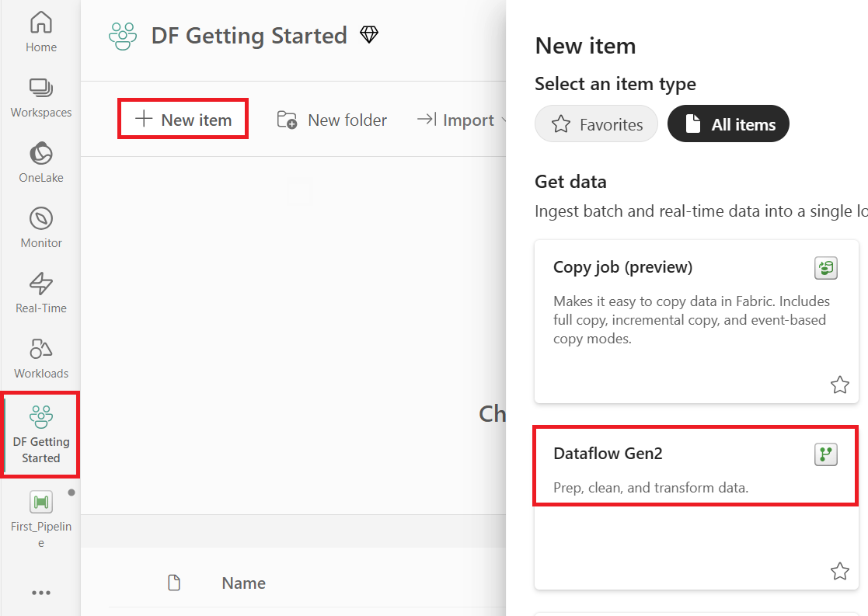Sort items by the Name column header
The height and width of the screenshot is (616, 868).
coord(242,583)
